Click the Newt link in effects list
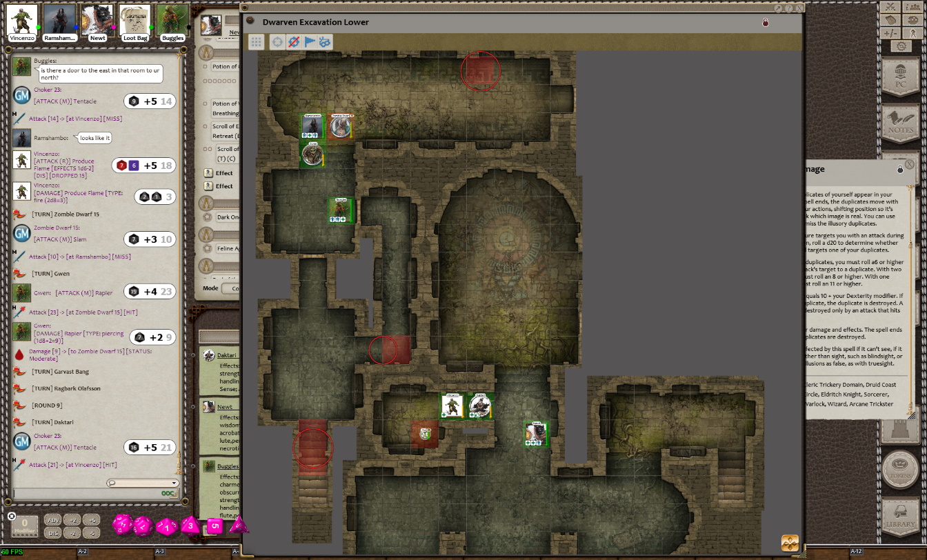927x560 pixels. [225, 407]
